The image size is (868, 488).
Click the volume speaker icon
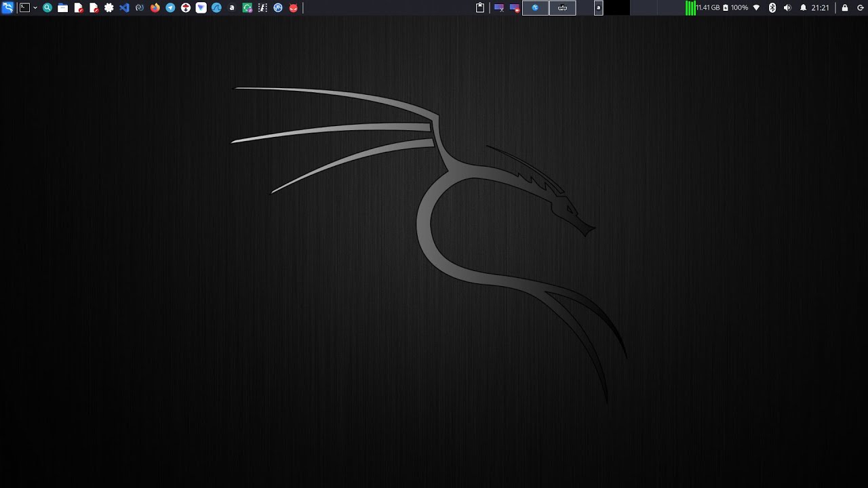787,7
